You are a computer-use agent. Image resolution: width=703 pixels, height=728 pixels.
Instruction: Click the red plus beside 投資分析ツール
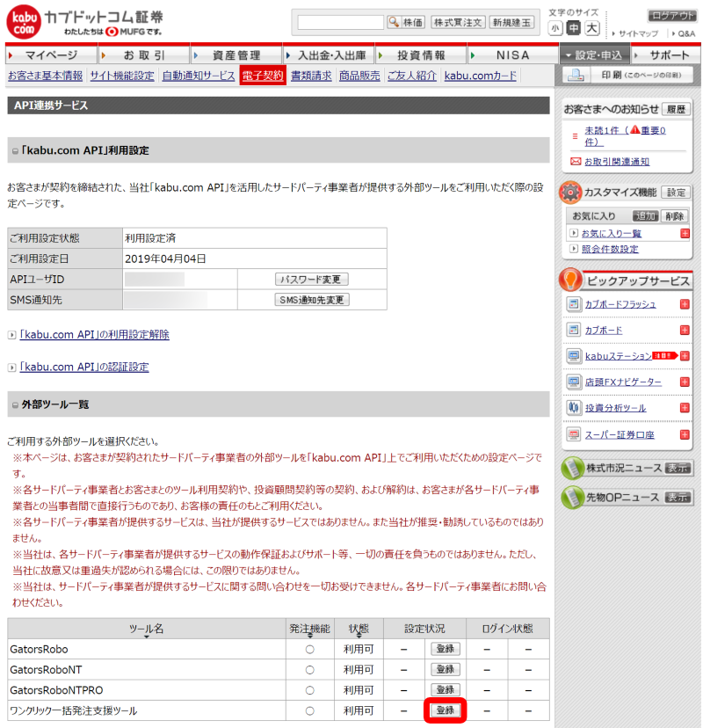[685, 408]
